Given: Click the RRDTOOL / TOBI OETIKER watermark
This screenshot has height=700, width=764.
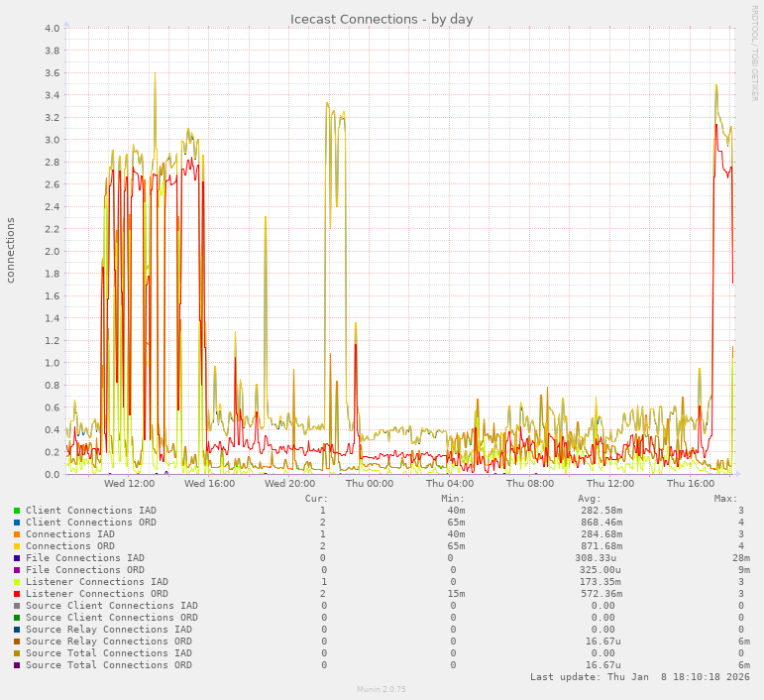Looking at the screenshot, I should (x=754, y=53).
